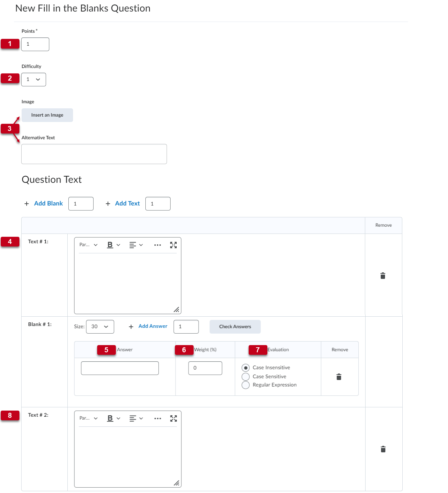The image size is (448, 493).
Task: Expand alignment chevron in Text # 2 editor
Action: [141, 419]
